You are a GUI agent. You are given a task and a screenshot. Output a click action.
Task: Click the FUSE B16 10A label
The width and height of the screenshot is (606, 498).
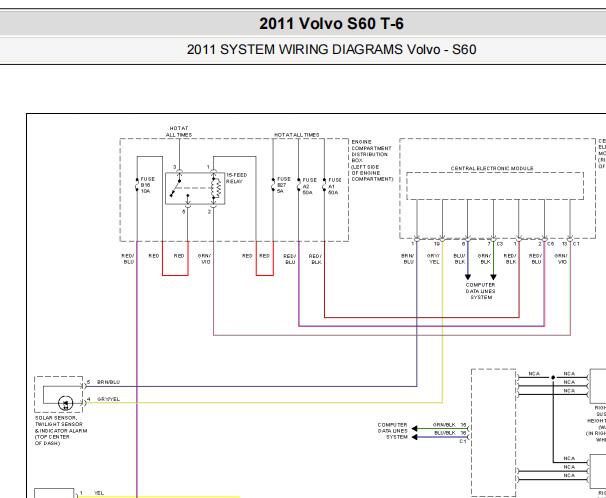pos(147,185)
